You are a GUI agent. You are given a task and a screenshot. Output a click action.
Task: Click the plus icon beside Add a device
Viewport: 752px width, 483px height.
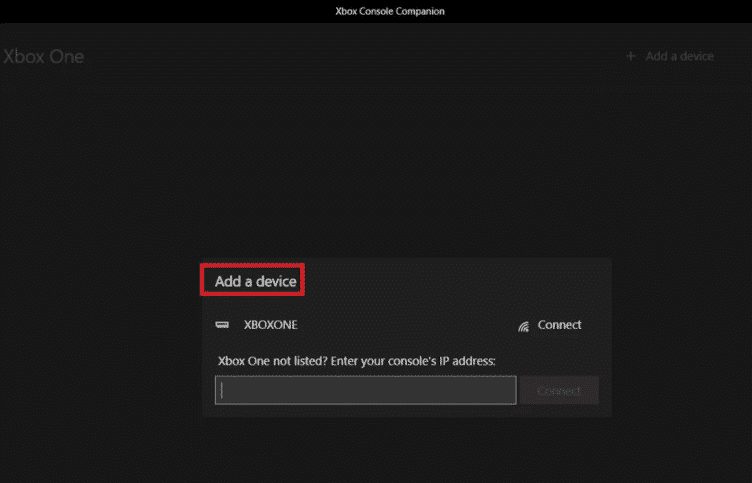point(631,56)
